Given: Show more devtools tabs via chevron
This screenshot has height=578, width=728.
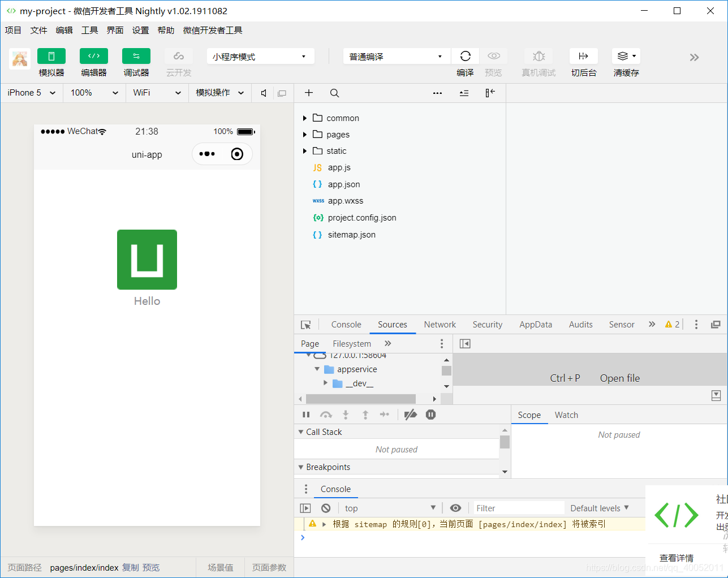Looking at the screenshot, I should (x=652, y=324).
